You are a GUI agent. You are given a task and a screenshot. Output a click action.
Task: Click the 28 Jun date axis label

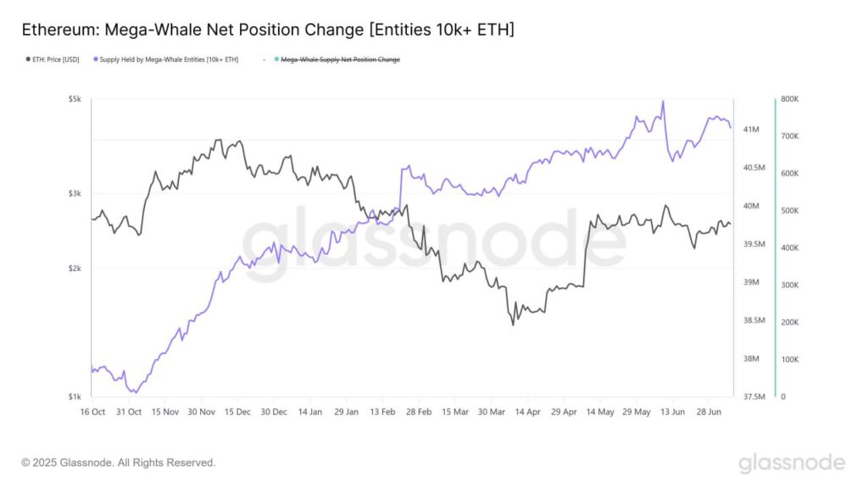[709, 412]
